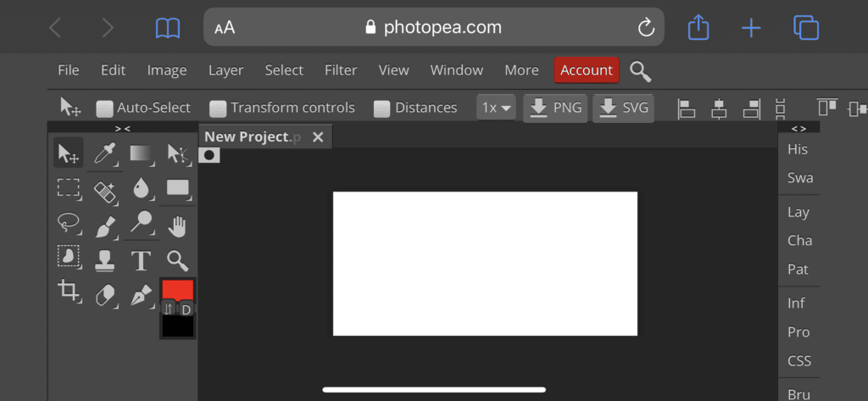Click the red Account button
The height and width of the screenshot is (401, 868).
(587, 70)
